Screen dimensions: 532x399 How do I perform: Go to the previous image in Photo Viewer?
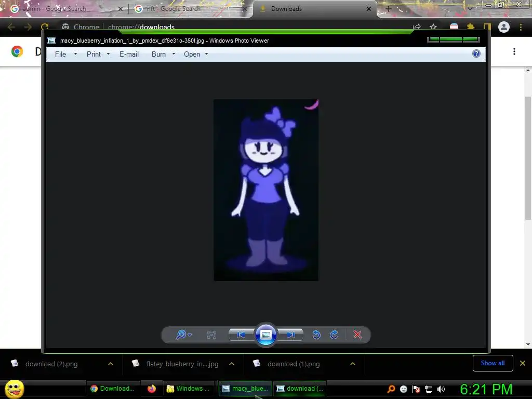(241, 335)
